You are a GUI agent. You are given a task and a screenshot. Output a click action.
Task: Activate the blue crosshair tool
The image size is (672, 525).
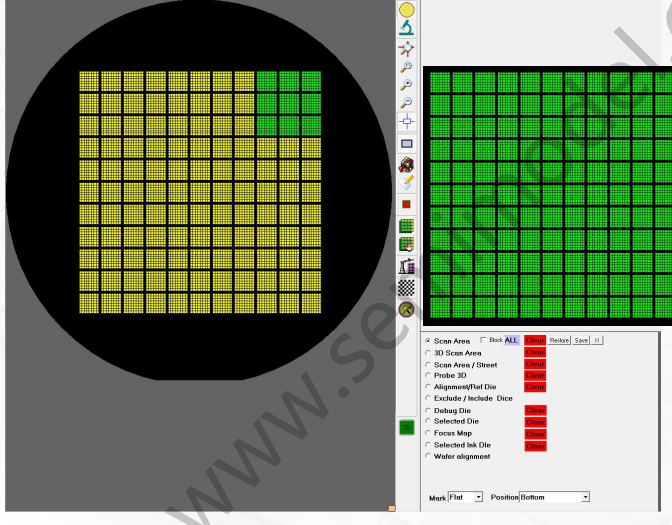407,121
